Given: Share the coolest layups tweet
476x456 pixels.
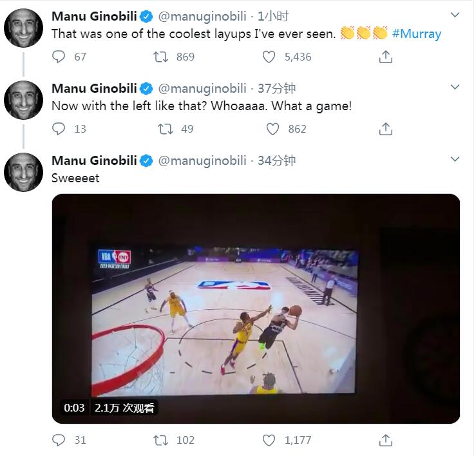Looking at the screenshot, I should pos(386,57).
